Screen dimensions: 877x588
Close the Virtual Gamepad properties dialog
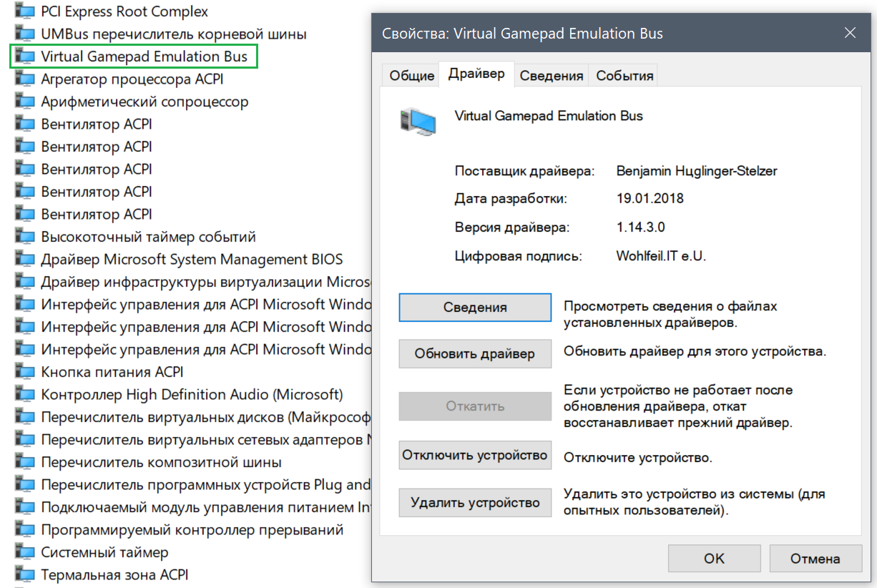850,33
